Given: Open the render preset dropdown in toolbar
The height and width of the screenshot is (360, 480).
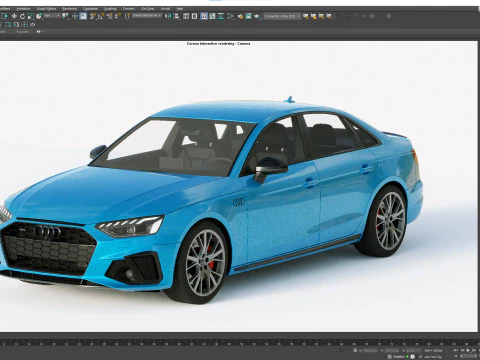Looking at the screenshot, I should 282,16.
